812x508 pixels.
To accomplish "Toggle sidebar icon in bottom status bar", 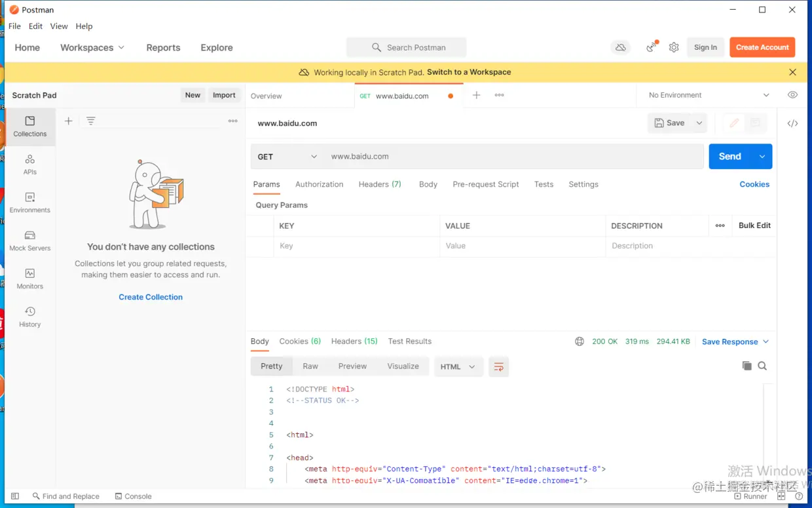I will [x=15, y=496].
